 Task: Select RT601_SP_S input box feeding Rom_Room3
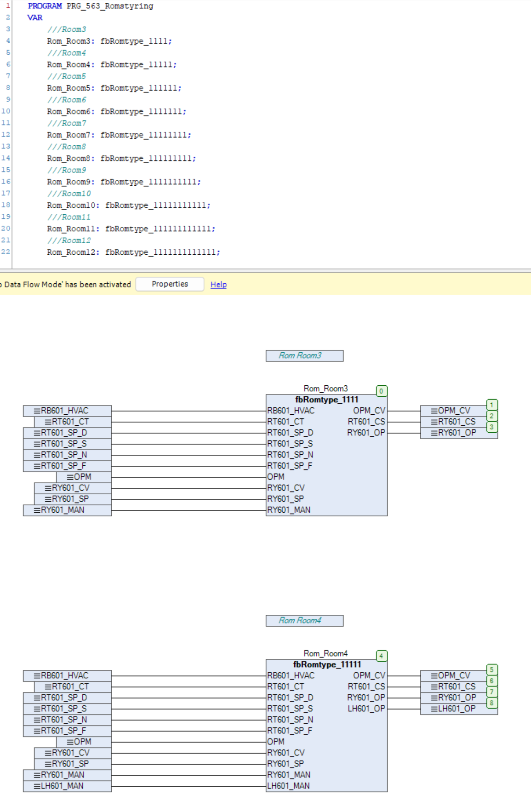pyautogui.click(x=67, y=444)
